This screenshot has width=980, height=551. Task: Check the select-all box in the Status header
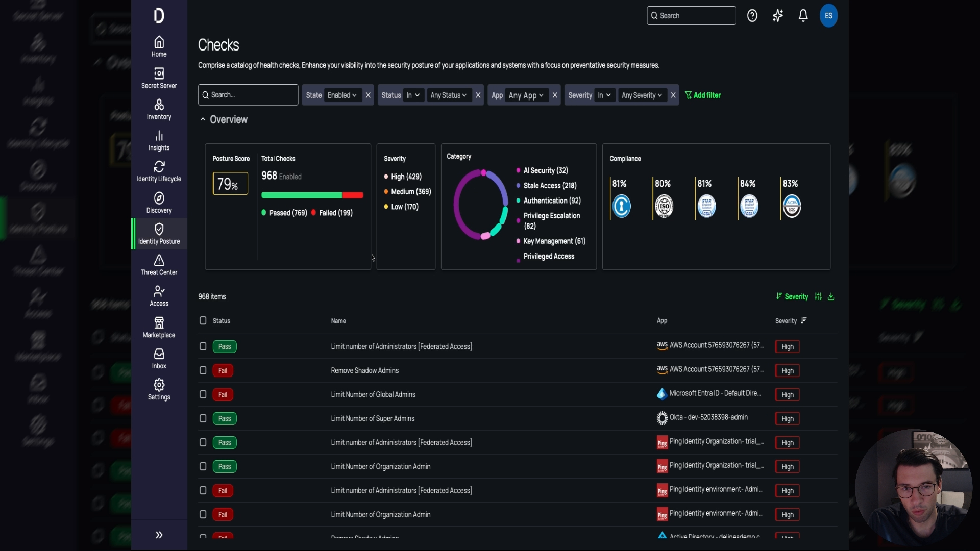coord(203,321)
